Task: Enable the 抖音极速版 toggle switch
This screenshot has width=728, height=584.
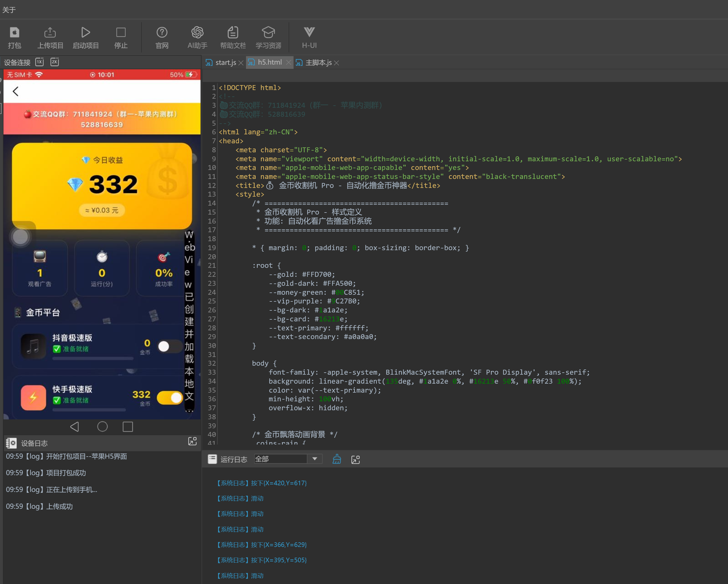Action: 170,347
